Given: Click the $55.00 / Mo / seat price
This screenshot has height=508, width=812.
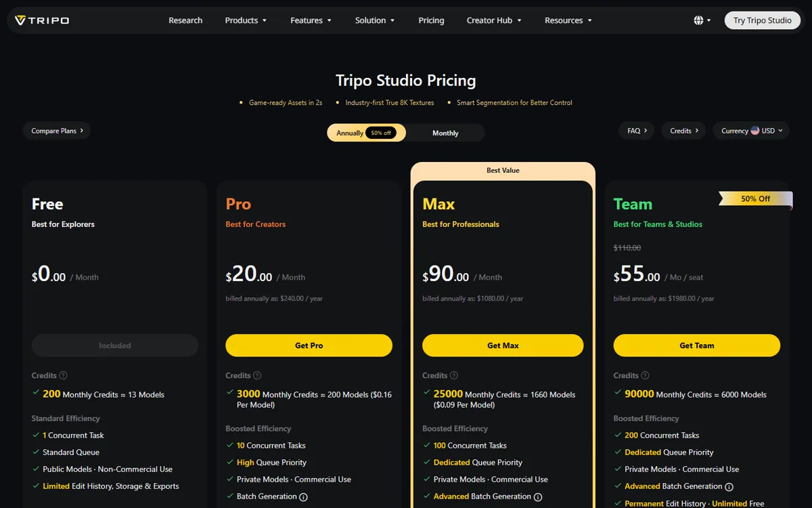Looking at the screenshot, I should [658, 274].
